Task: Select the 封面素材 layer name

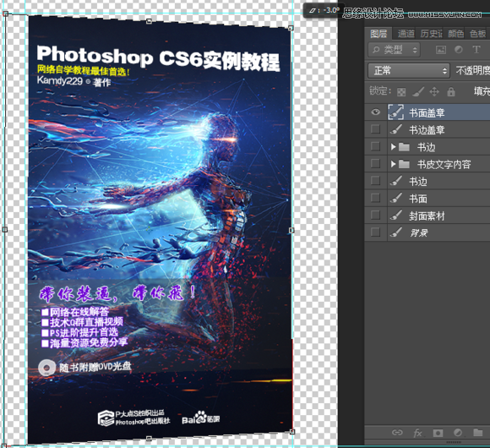Action: point(427,216)
